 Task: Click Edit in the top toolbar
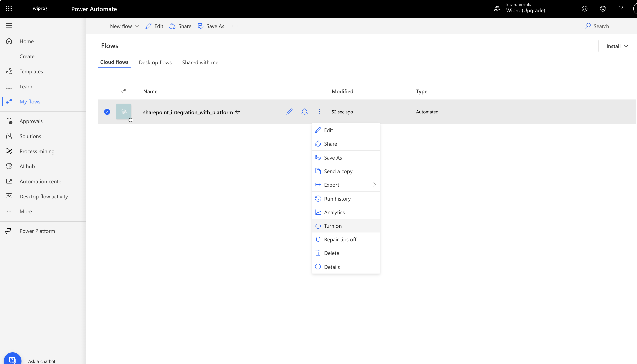[x=154, y=26]
